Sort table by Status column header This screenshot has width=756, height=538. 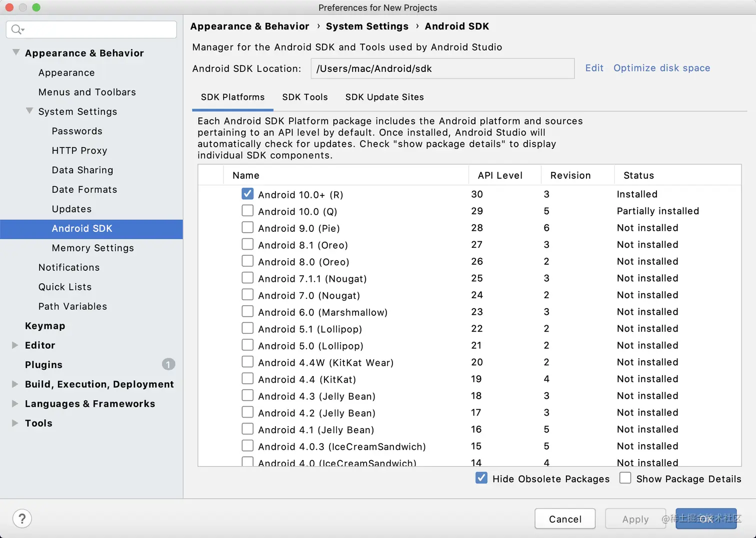tap(677, 175)
